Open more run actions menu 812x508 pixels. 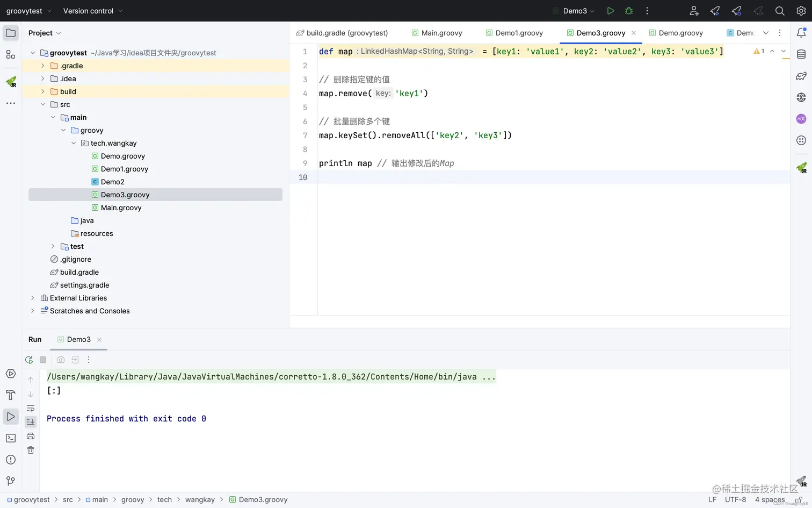click(647, 11)
